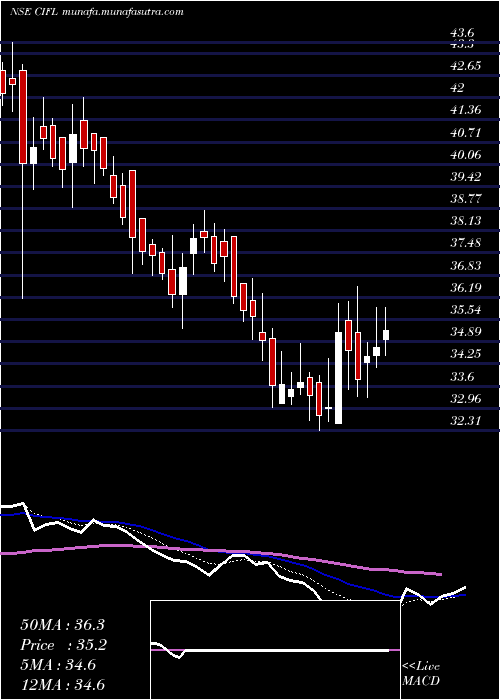
Task: Click the <<Live MACD label
Action: [421, 674]
